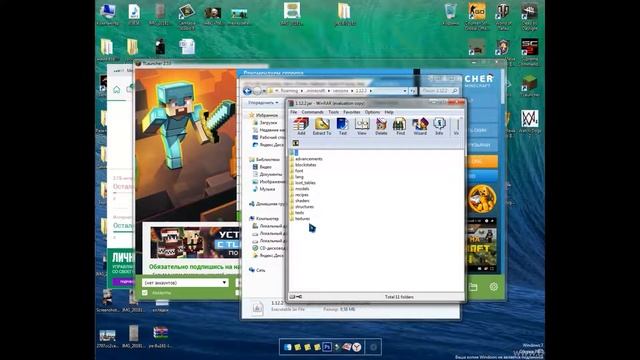Click the home icon in leftmost window

click(117, 89)
